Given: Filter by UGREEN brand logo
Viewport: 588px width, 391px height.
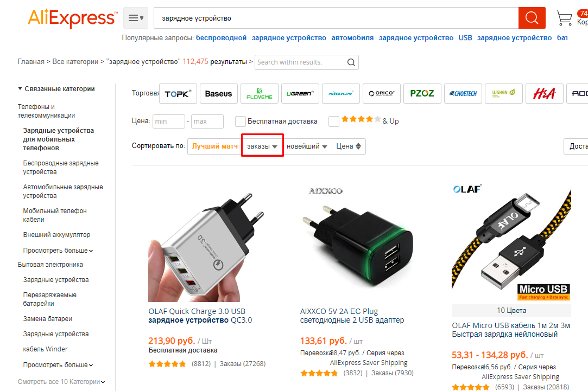Looking at the screenshot, I should [300, 94].
